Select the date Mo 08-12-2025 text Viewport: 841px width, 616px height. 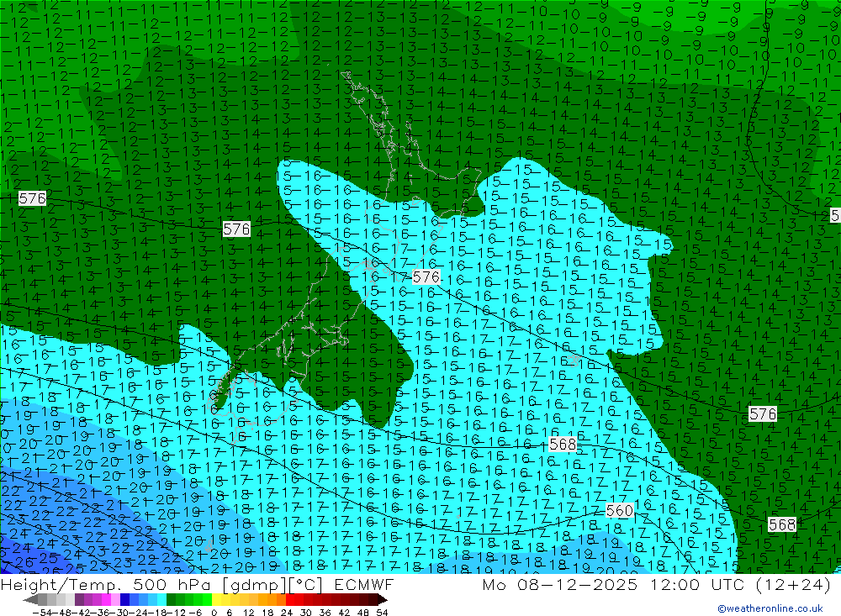click(x=555, y=585)
